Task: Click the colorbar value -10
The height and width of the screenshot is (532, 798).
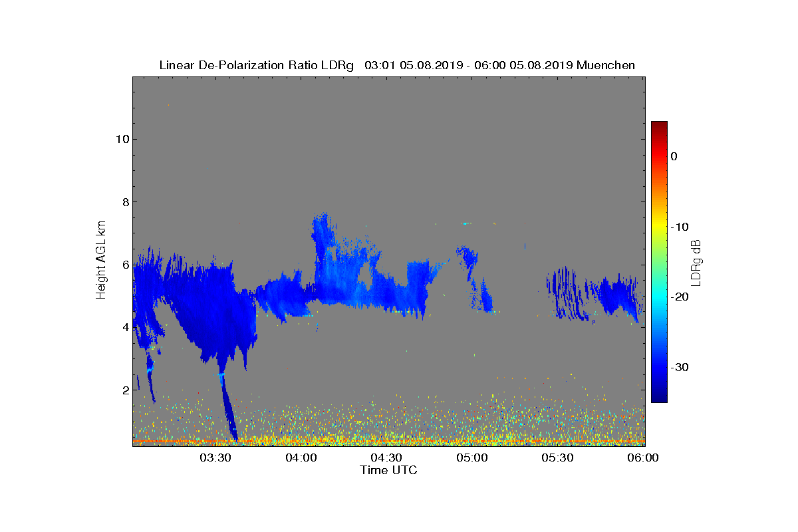Action: pos(679,227)
